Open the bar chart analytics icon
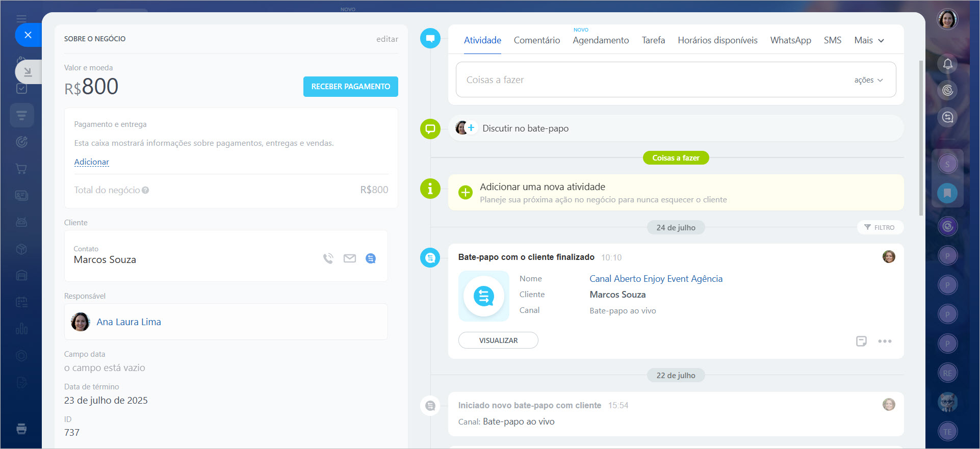Screen dimensions: 980x449 [x=21, y=329]
